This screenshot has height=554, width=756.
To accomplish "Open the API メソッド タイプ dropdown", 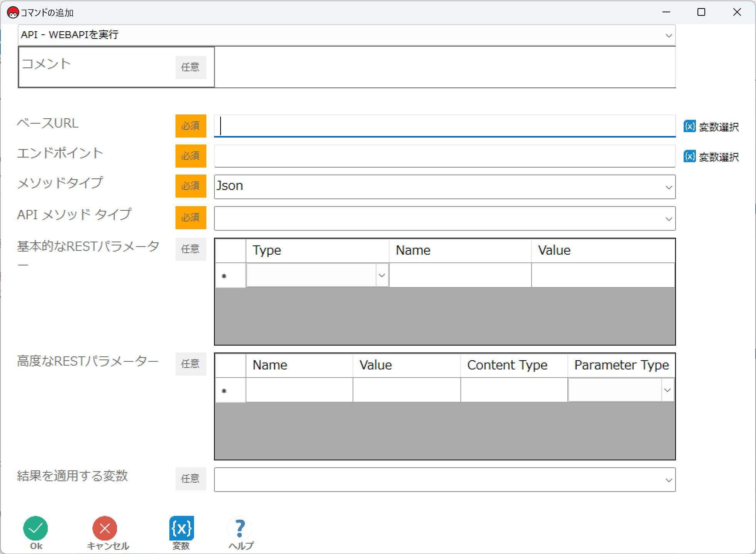I will [x=669, y=219].
